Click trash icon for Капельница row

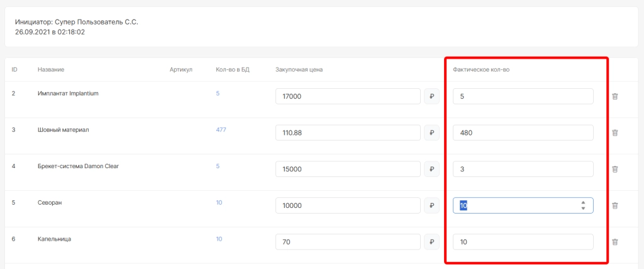click(x=615, y=242)
